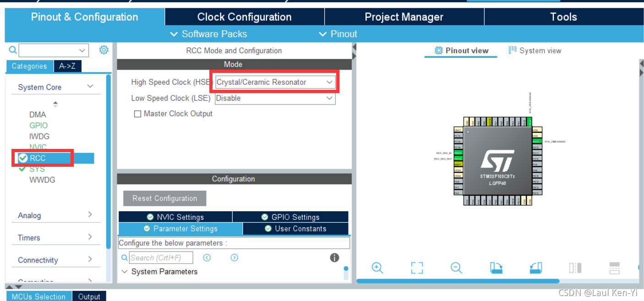
Task: Open the Low Speed Clock (LSE) dropdown
Action: point(275,98)
